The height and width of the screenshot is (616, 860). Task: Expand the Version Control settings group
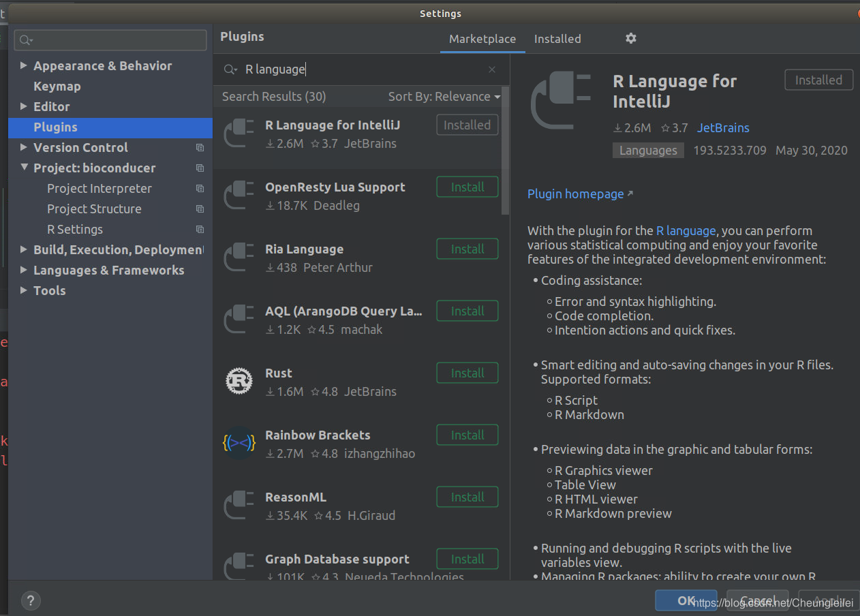(x=24, y=147)
